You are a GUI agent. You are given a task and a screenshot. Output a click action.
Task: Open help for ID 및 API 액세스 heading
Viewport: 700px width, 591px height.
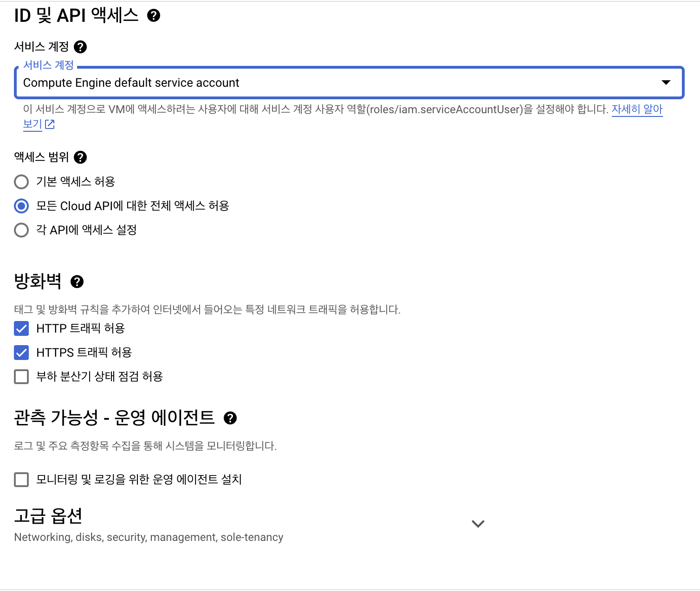(154, 16)
